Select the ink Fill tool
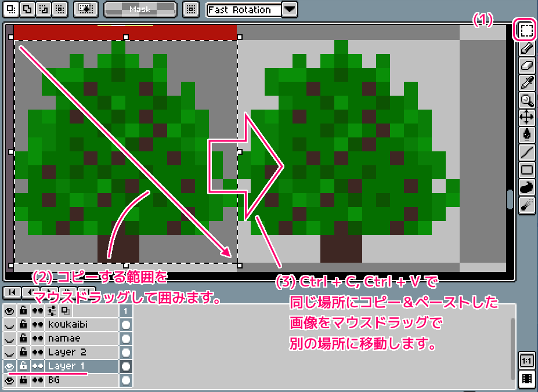Viewport: 538px width, 392px height. (x=527, y=134)
